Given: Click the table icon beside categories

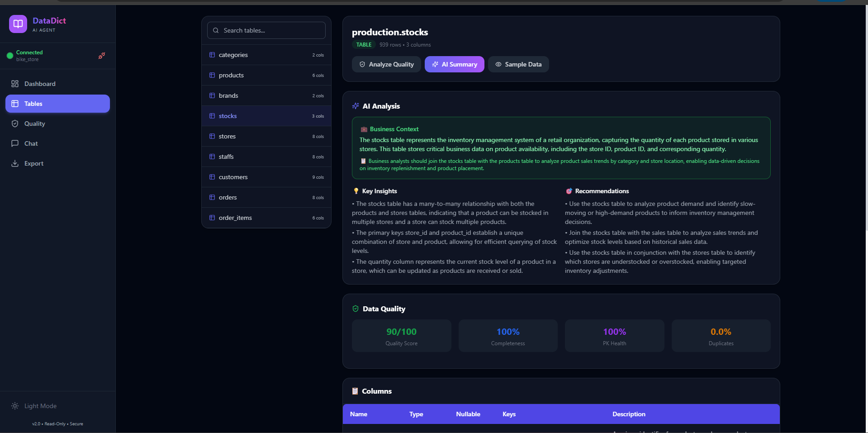Looking at the screenshot, I should point(212,55).
